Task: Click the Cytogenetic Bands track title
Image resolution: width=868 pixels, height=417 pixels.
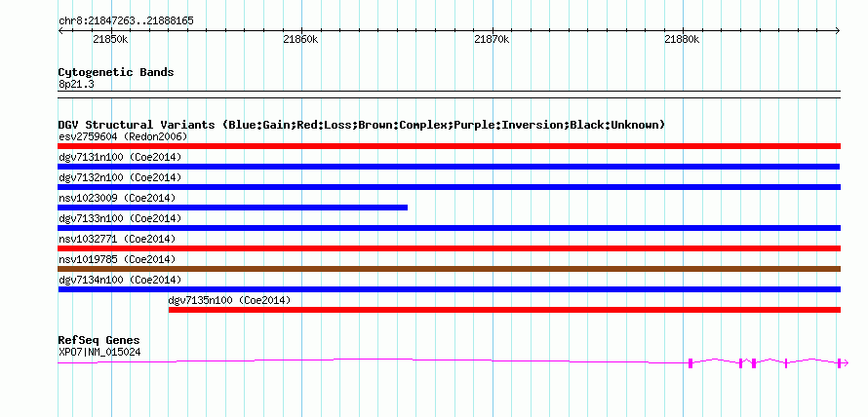Action: pos(116,72)
